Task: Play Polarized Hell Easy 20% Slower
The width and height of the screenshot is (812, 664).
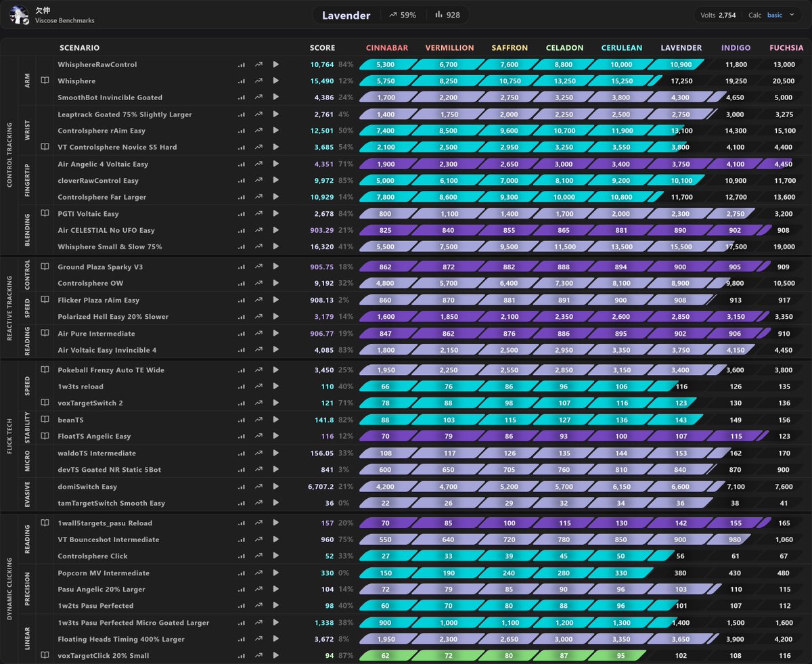Action: (275, 317)
